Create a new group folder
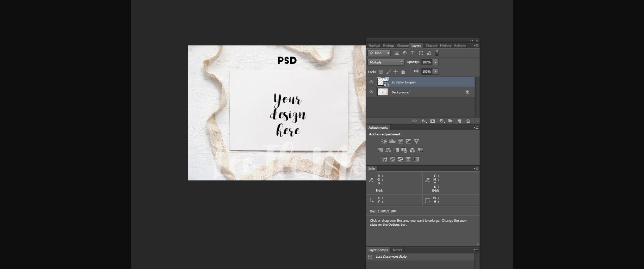This screenshot has height=269, width=644. pos(450,121)
